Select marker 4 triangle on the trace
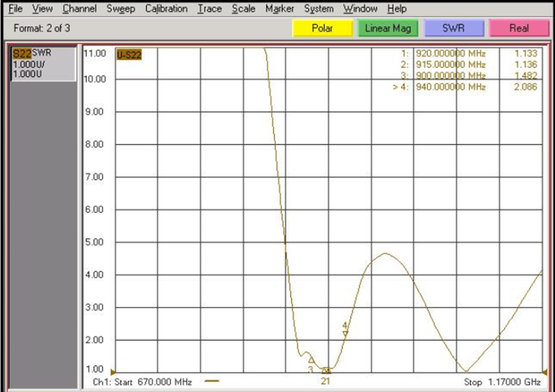Screen dimensions: 555x392 (x=345, y=334)
